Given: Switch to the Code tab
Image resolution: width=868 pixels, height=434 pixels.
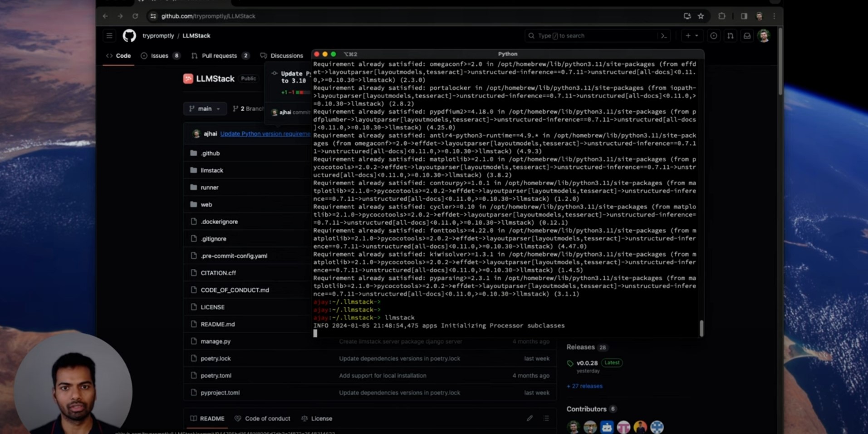Looking at the screenshot, I should pyautogui.click(x=118, y=56).
